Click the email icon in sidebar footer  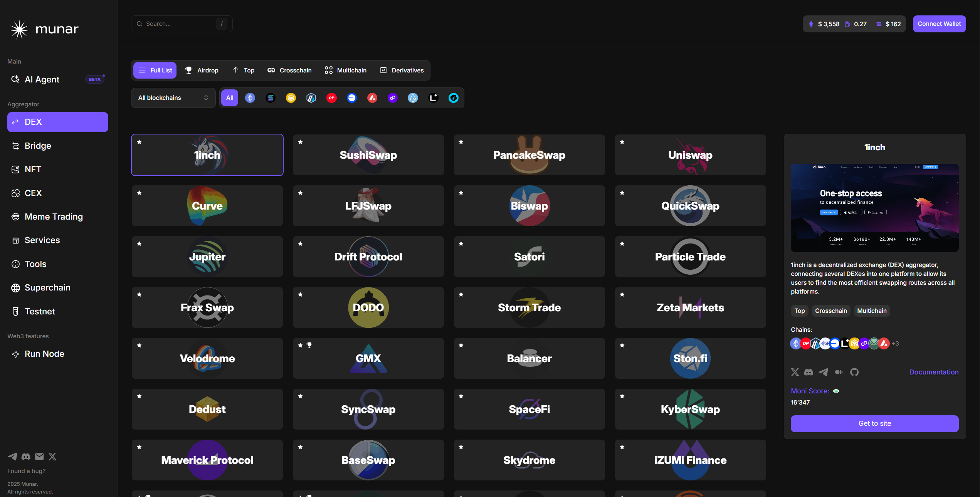(x=39, y=457)
